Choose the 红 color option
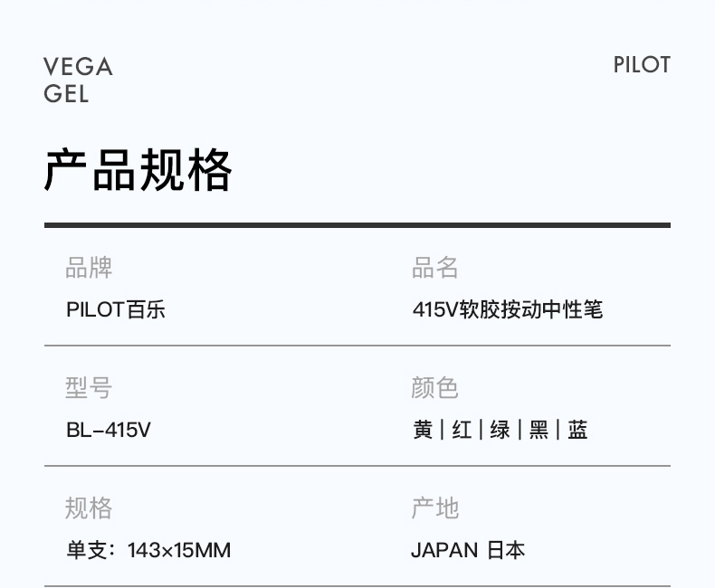The width and height of the screenshot is (715, 588). (x=462, y=430)
